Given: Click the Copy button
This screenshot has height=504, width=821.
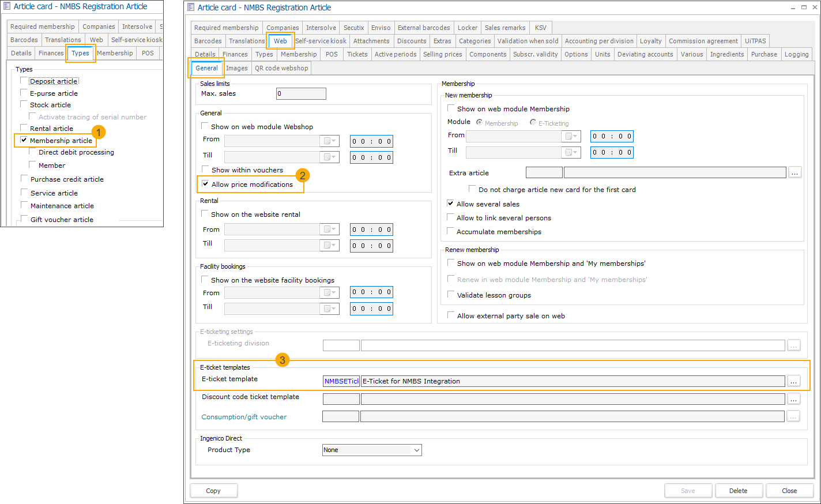Looking at the screenshot, I should (213, 491).
